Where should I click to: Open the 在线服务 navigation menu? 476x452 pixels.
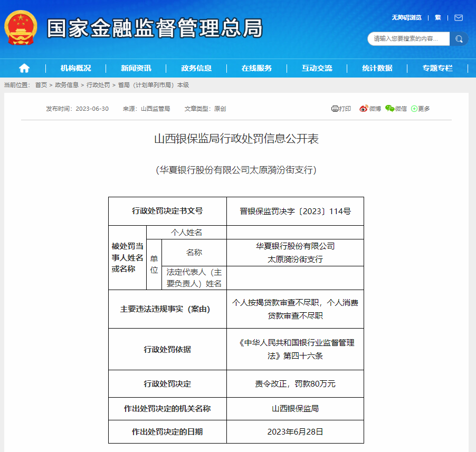256,68
